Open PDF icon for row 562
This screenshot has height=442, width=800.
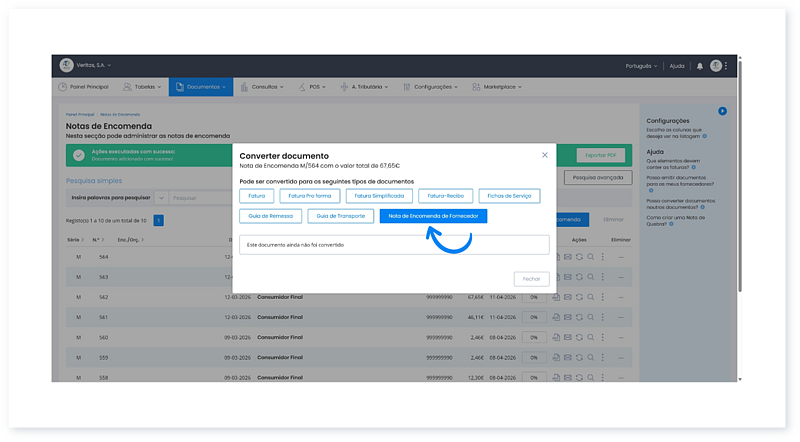point(556,297)
